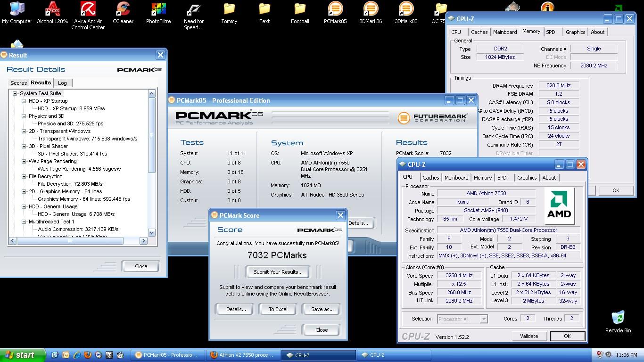Close the PCMark Score dialog via Close button
644x362 pixels.
322,330
